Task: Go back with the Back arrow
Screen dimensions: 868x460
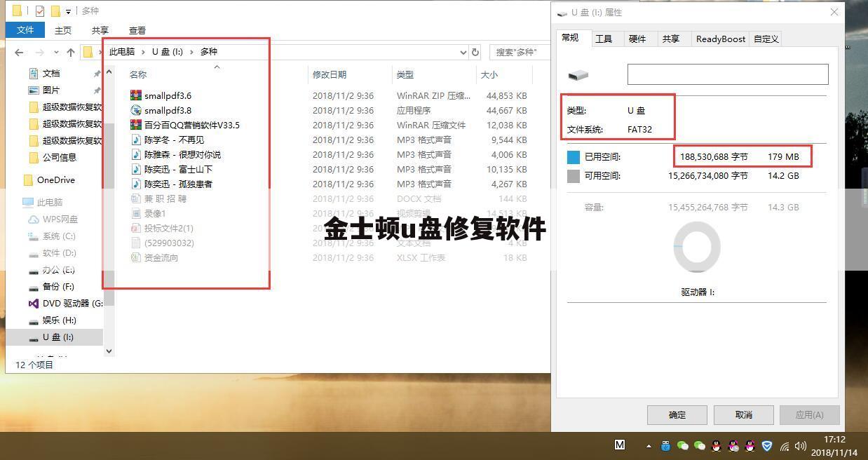Action: click(19, 52)
